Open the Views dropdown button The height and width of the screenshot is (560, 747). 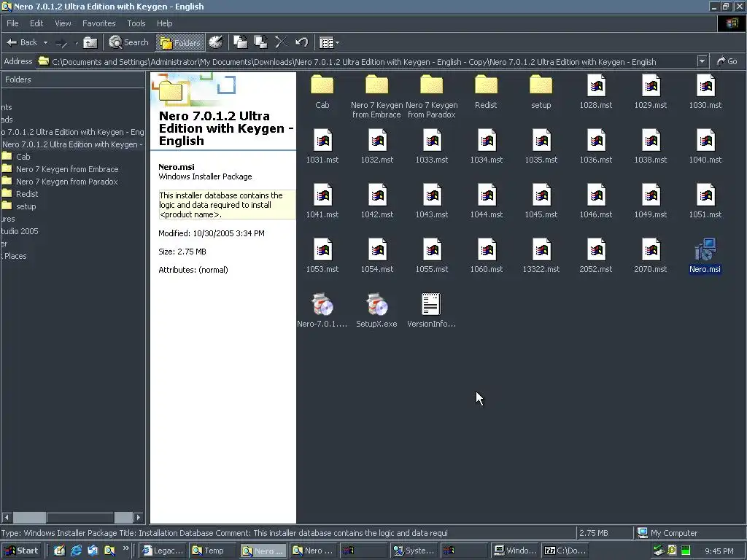(x=329, y=43)
